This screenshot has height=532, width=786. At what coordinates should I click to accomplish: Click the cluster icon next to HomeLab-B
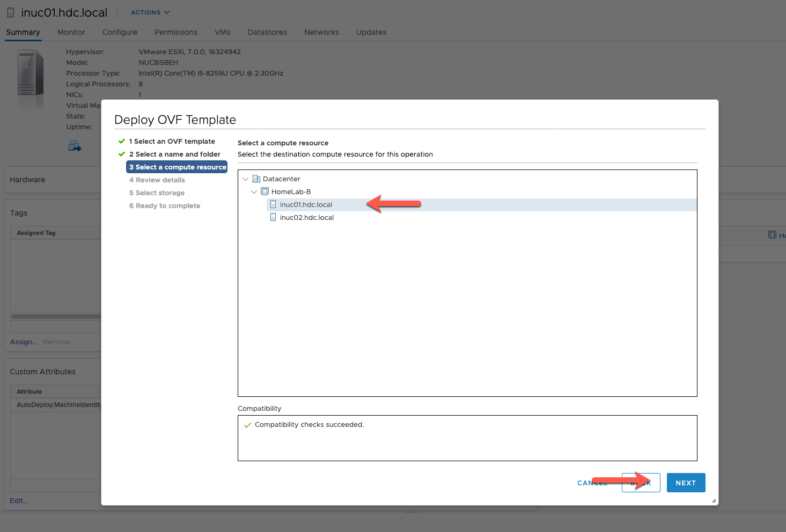264,191
